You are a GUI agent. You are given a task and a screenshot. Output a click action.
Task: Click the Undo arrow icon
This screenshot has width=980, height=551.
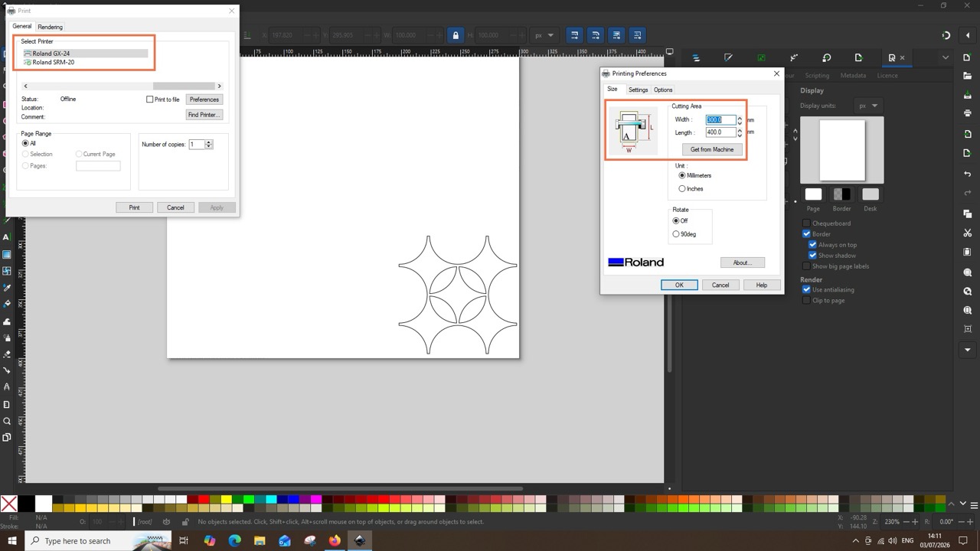(968, 174)
